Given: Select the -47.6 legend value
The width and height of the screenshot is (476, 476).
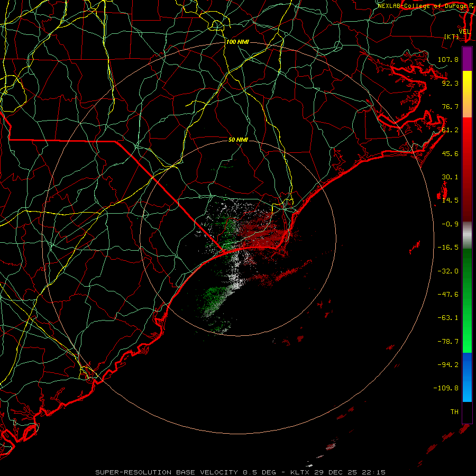Looking at the screenshot, I should [448, 295].
